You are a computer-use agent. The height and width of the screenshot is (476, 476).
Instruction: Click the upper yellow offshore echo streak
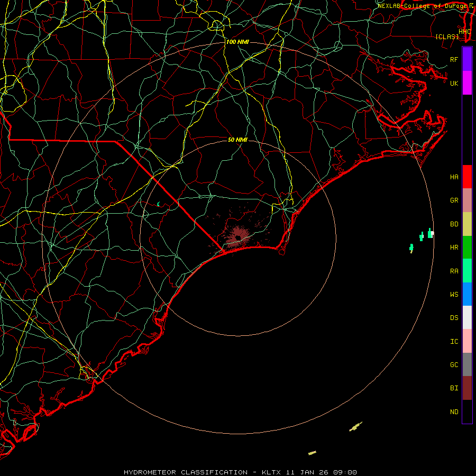pyautogui.click(x=355, y=427)
